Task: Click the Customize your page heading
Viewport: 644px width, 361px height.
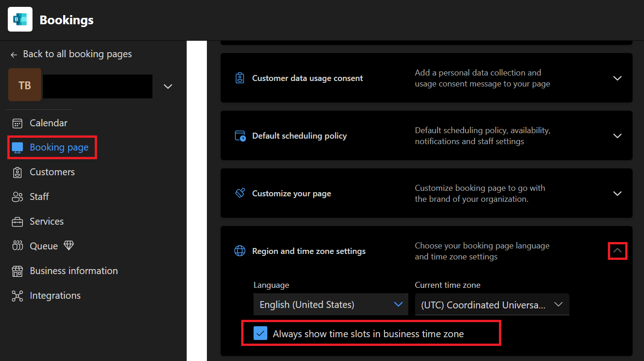Action: (292, 194)
